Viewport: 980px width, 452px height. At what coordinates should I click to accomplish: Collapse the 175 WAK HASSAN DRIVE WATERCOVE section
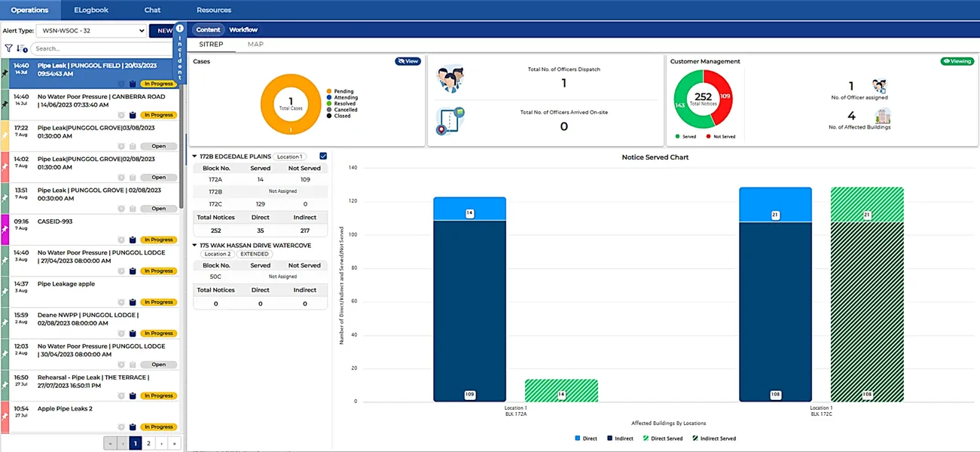[x=194, y=246]
